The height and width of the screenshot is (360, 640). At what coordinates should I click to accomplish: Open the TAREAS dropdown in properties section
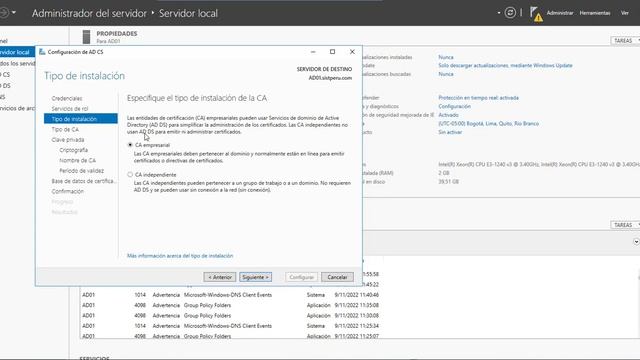point(625,41)
